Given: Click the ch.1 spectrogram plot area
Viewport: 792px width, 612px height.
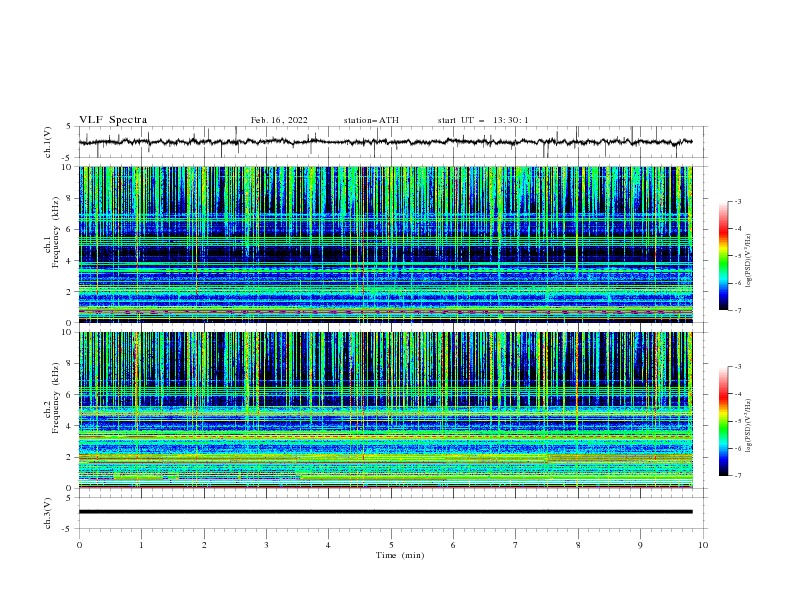Looking at the screenshot, I should pyautogui.click(x=385, y=244).
